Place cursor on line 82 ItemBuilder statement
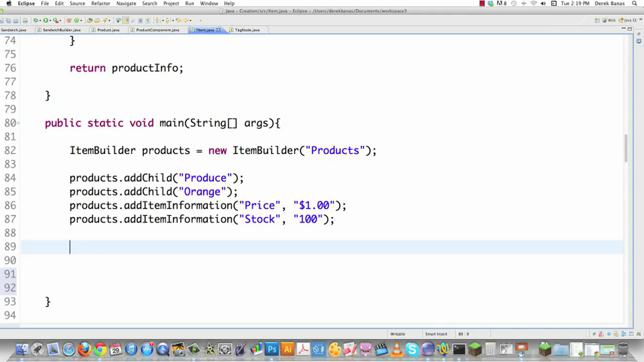Screen dimensions: 644x362 [223, 150]
